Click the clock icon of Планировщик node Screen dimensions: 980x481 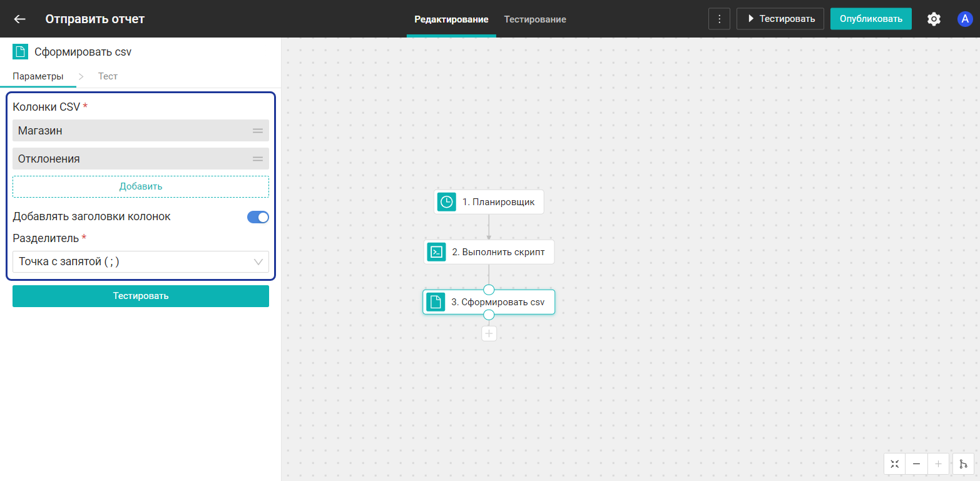pos(447,202)
